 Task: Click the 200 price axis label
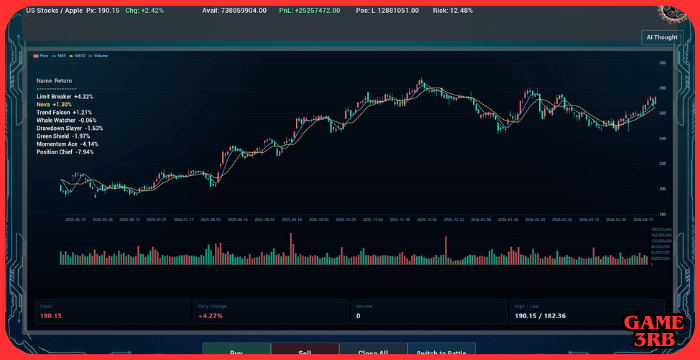(662, 189)
